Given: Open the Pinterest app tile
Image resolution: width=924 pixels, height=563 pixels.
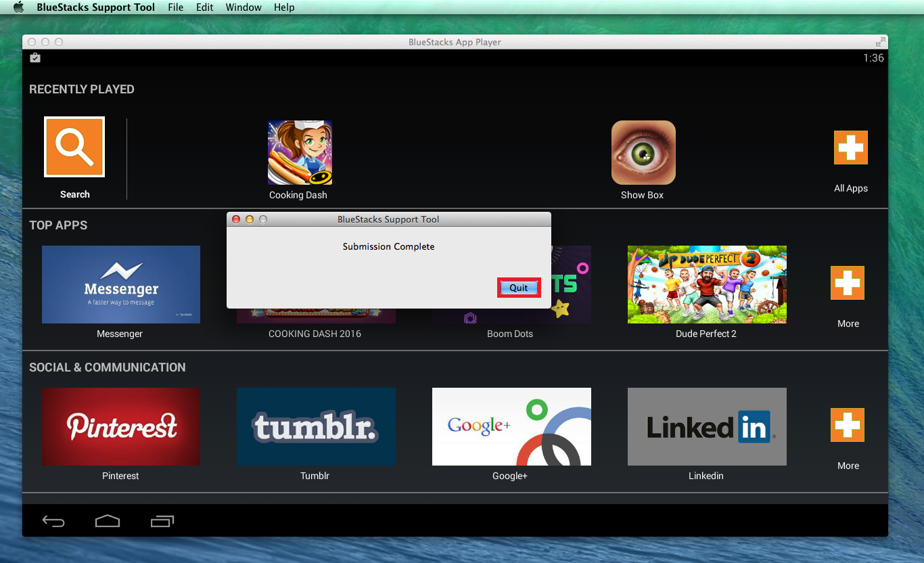Looking at the screenshot, I should [121, 426].
